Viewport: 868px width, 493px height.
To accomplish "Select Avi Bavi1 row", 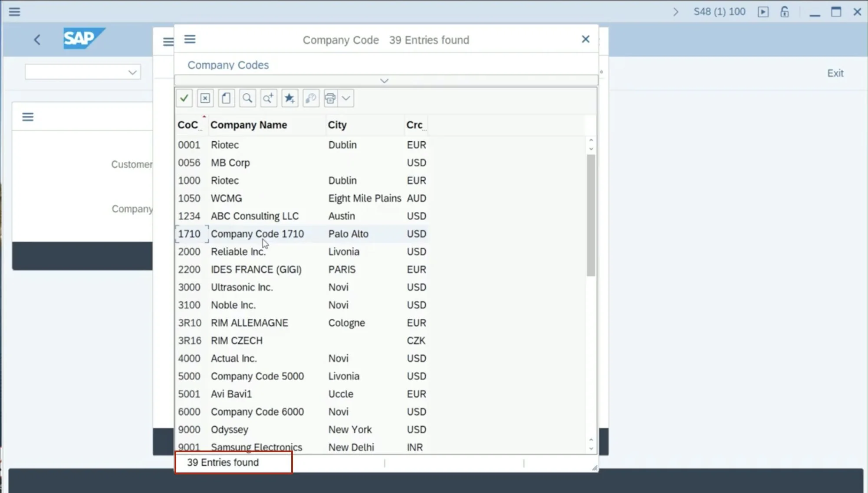I will pos(302,394).
